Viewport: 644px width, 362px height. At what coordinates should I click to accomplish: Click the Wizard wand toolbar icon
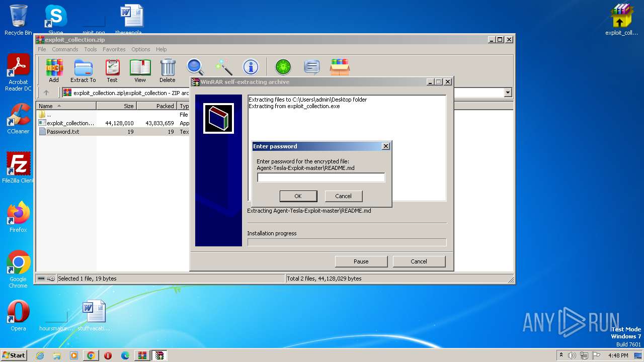click(223, 67)
